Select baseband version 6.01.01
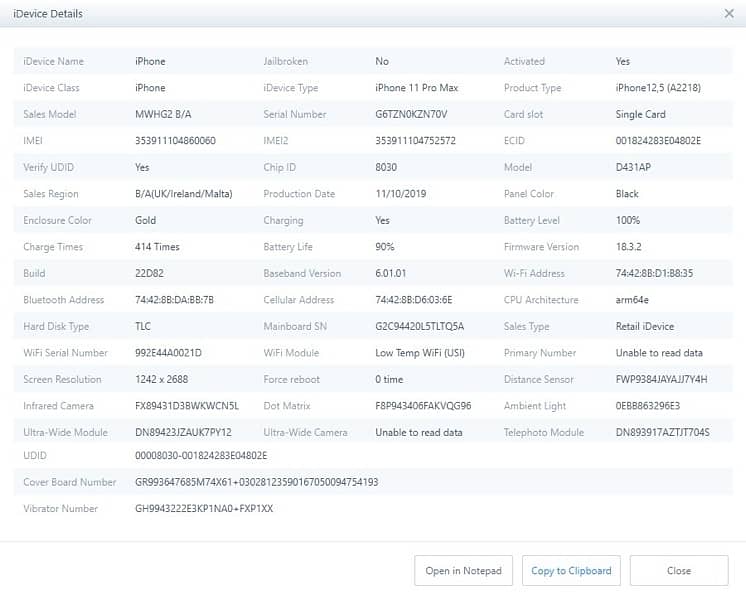Viewport: 746px width, 600px height. click(x=391, y=274)
